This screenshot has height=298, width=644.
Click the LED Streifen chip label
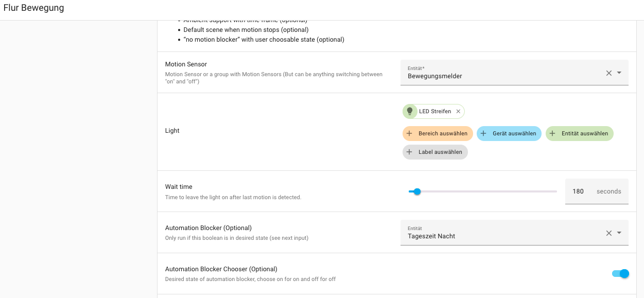[x=435, y=112]
